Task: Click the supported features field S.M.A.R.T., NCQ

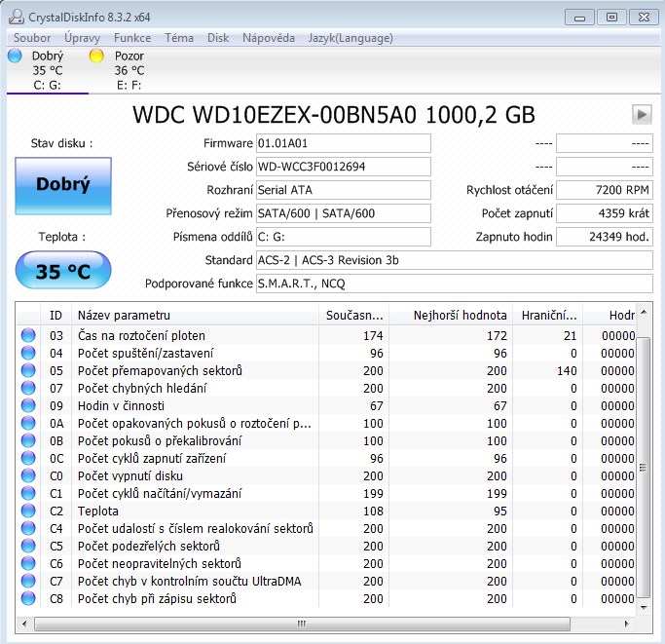Action: [455, 284]
